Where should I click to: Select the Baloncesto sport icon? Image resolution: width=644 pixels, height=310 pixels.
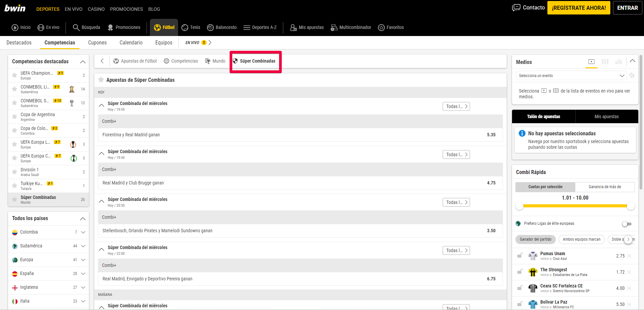point(210,28)
